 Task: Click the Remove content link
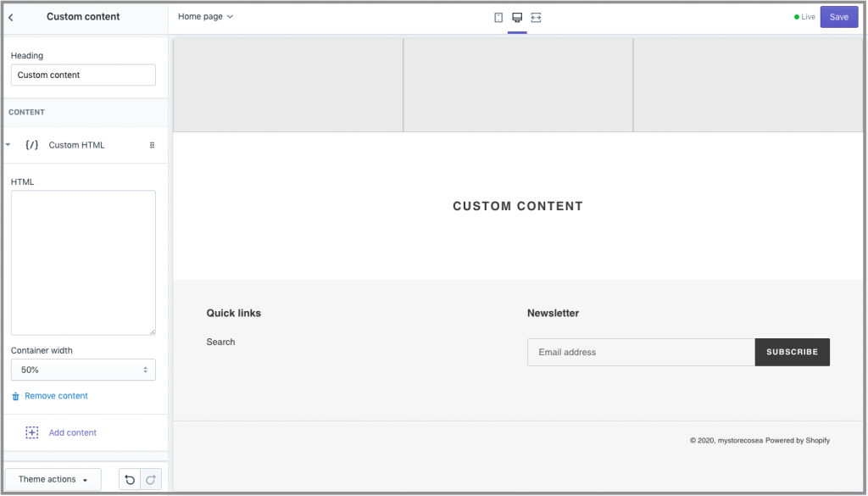pyautogui.click(x=56, y=396)
